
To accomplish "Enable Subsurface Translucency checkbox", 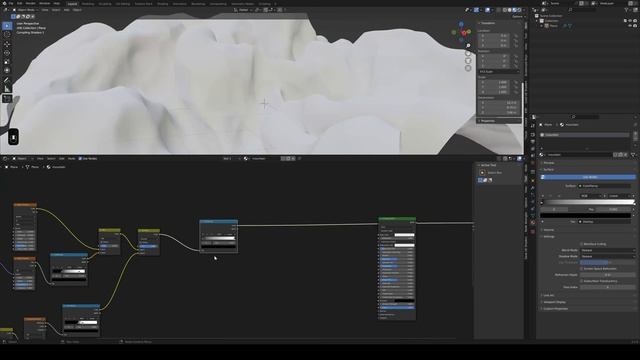I will [581, 281].
